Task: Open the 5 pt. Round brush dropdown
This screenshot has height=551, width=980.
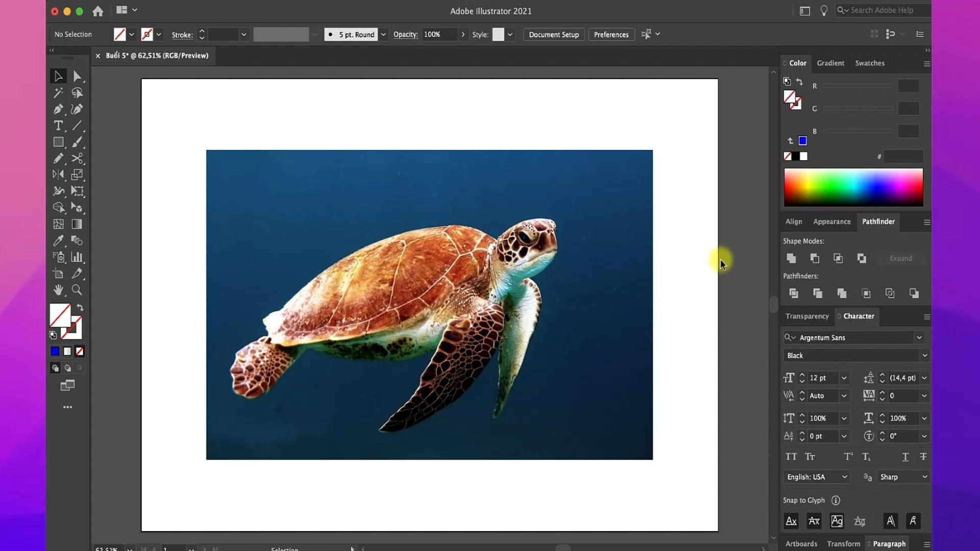Action: (383, 35)
